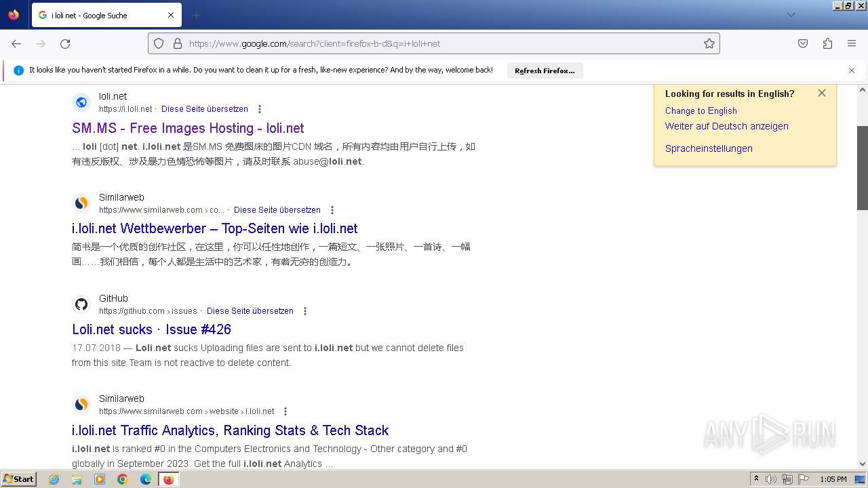
Task: Select Weiter auf Deutsch anzeigen
Action: [x=727, y=126]
